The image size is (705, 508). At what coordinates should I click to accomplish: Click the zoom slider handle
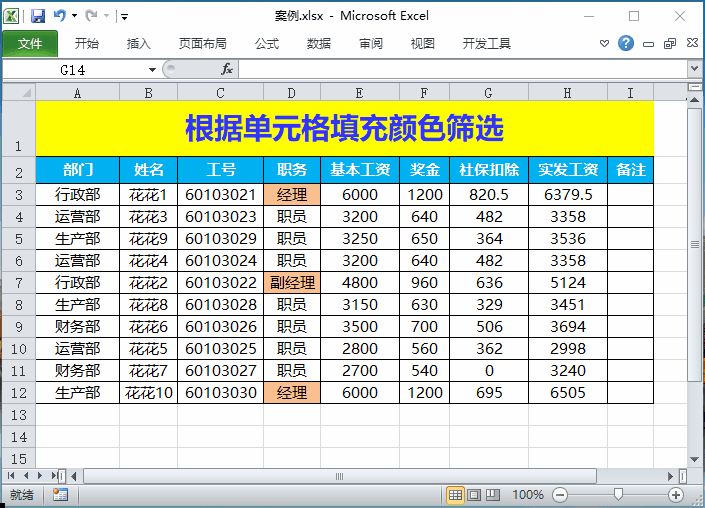click(x=619, y=494)
